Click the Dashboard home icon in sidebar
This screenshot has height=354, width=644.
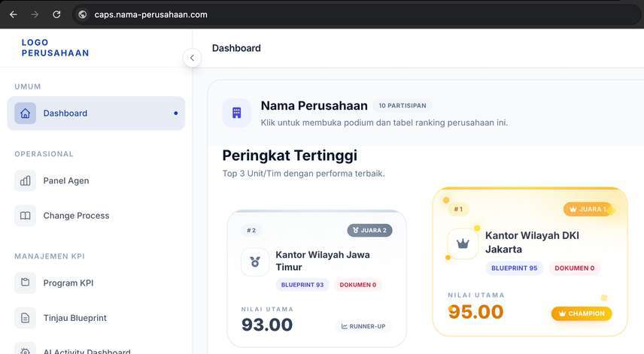click(25, 113)
